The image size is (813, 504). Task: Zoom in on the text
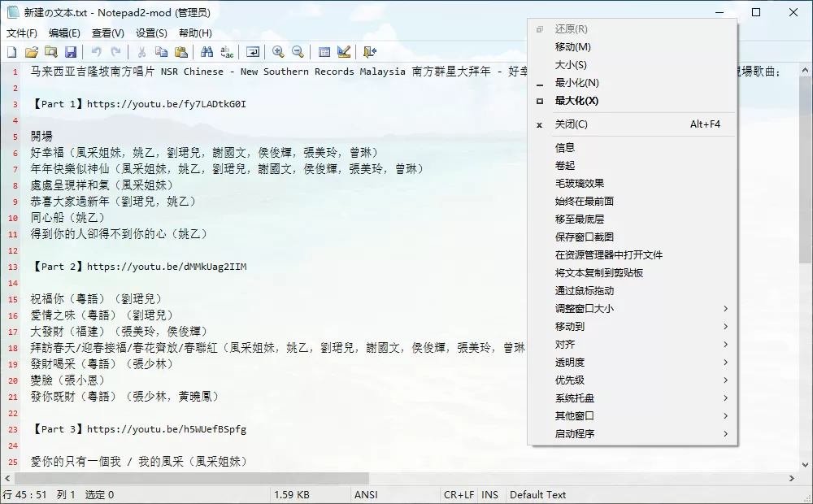click(x=279, y=51)
